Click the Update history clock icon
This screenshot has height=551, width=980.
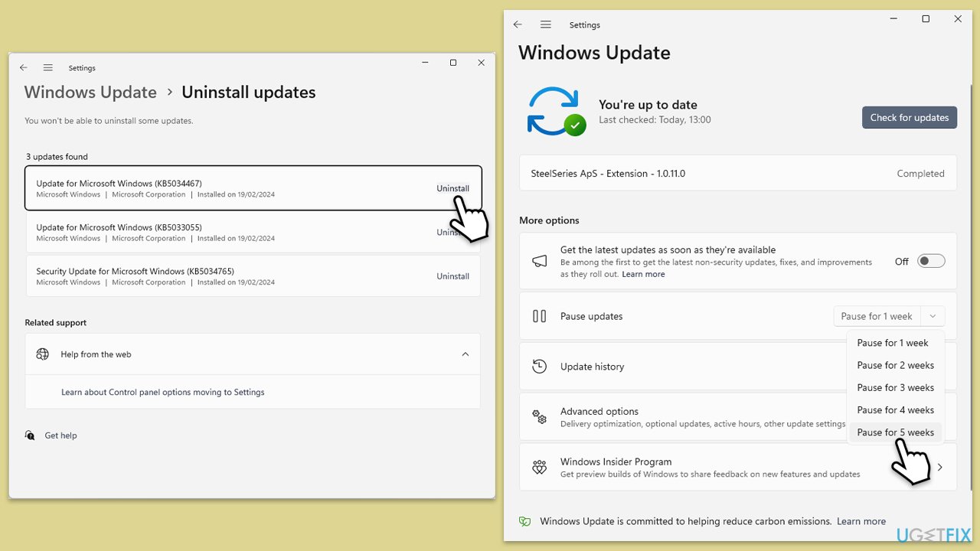click(x=539, y=367)
